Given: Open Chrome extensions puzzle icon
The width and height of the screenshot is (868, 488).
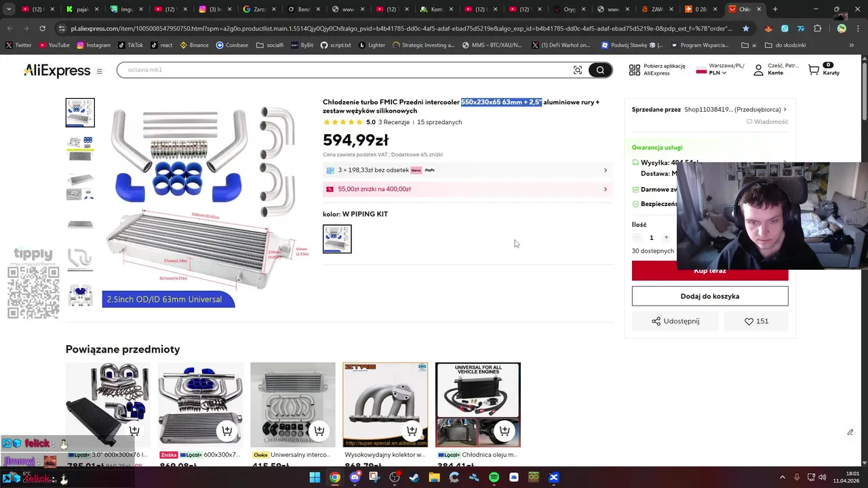Looking at the screenshot, I should 818,28.
